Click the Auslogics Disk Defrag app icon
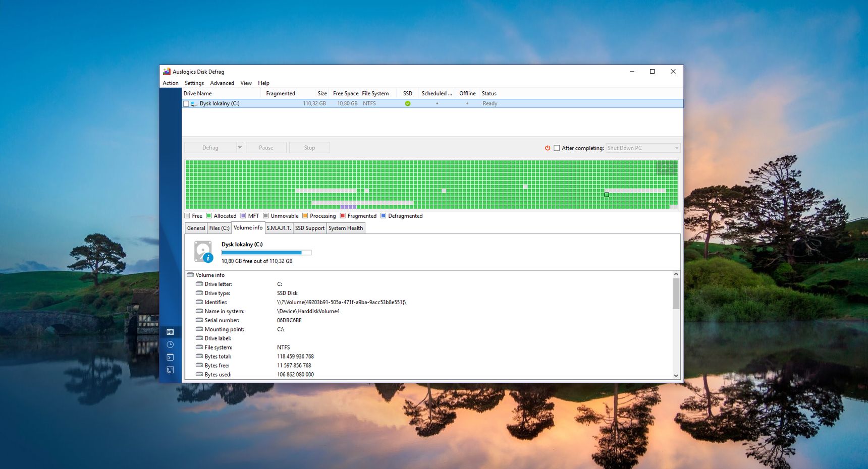868x469 pixels. coord(167,72)
